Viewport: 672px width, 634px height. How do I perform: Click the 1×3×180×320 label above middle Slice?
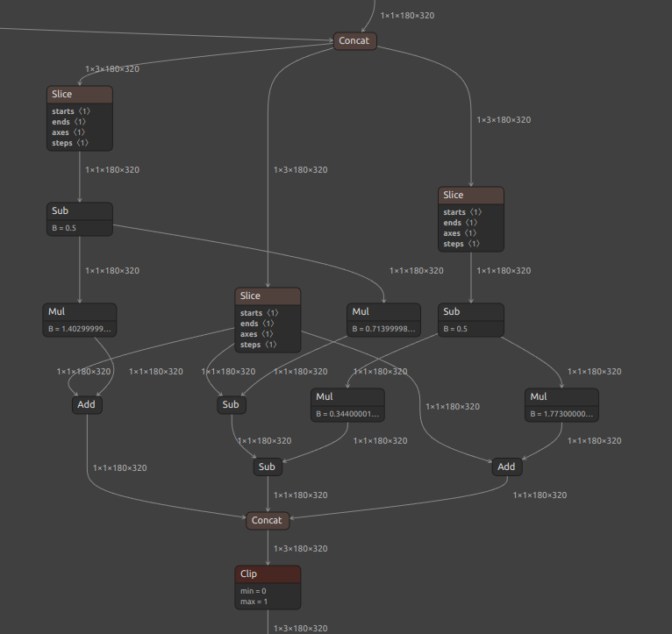(x=301, y=170)
